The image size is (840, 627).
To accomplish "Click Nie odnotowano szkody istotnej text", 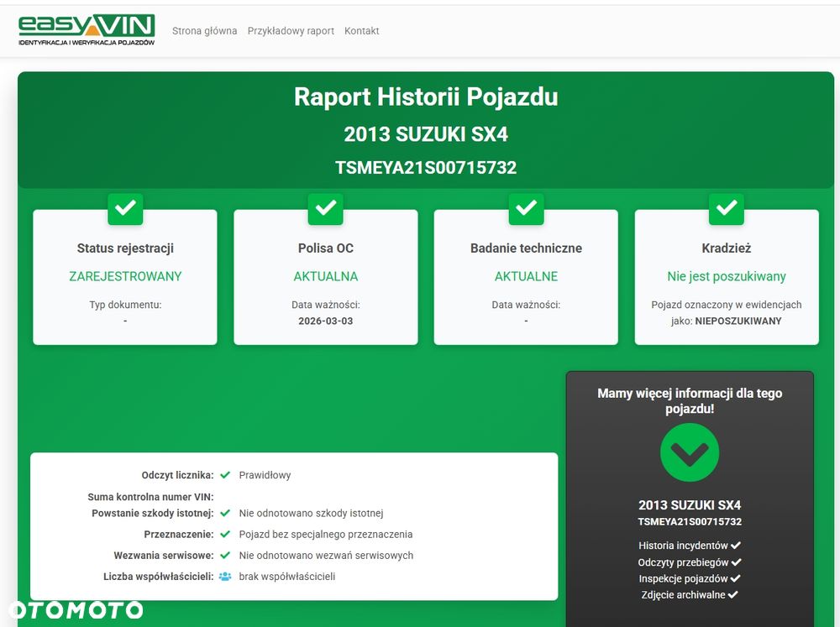I will [312, 513].
